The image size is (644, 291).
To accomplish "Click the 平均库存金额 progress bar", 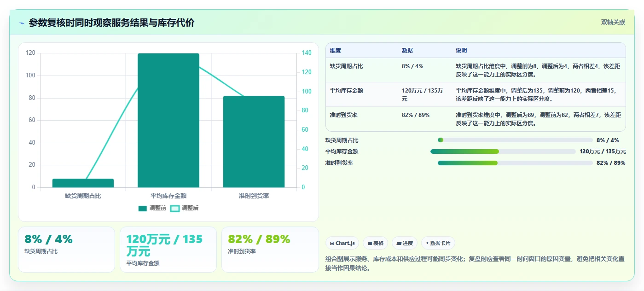I will click(503, 151).
